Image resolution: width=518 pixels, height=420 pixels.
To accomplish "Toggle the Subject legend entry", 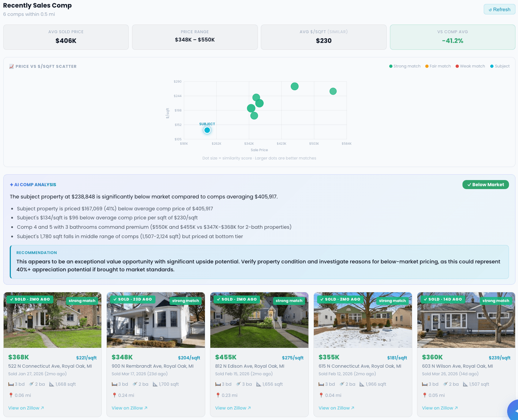I will (x=502, y=66).
